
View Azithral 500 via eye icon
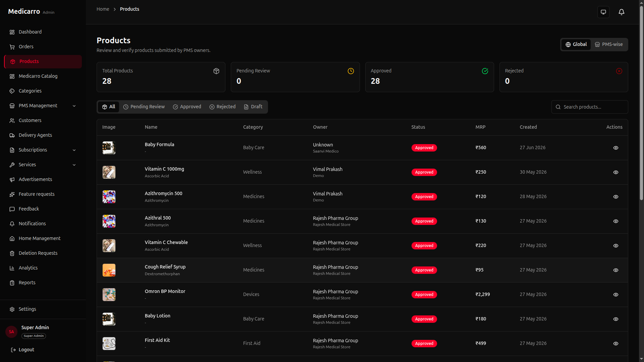[616, 221]
